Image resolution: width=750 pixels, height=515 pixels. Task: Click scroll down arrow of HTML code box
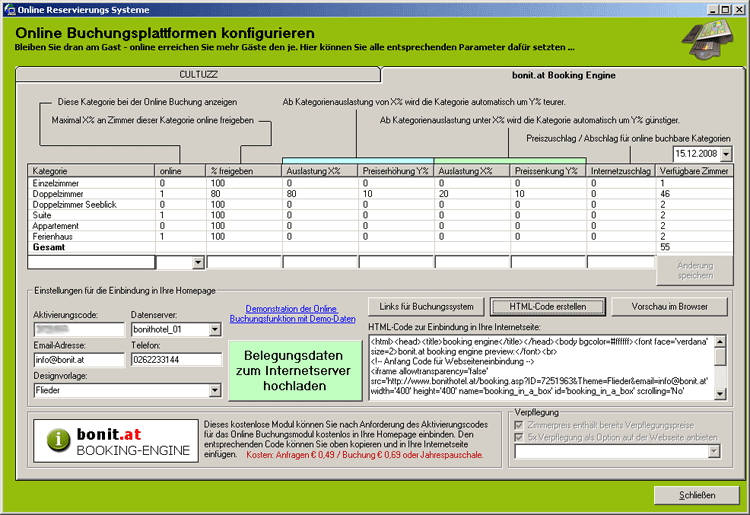[x=719, y=394]
